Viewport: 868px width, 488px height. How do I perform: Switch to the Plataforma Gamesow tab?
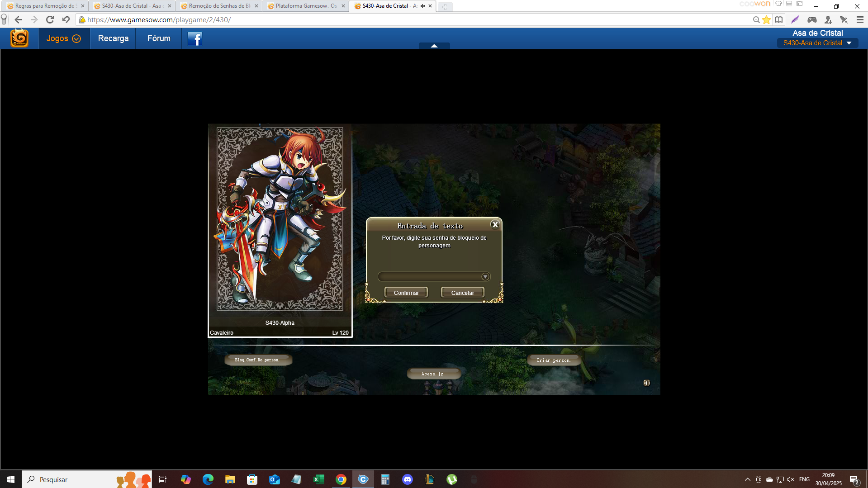click(x=306, y=6)
